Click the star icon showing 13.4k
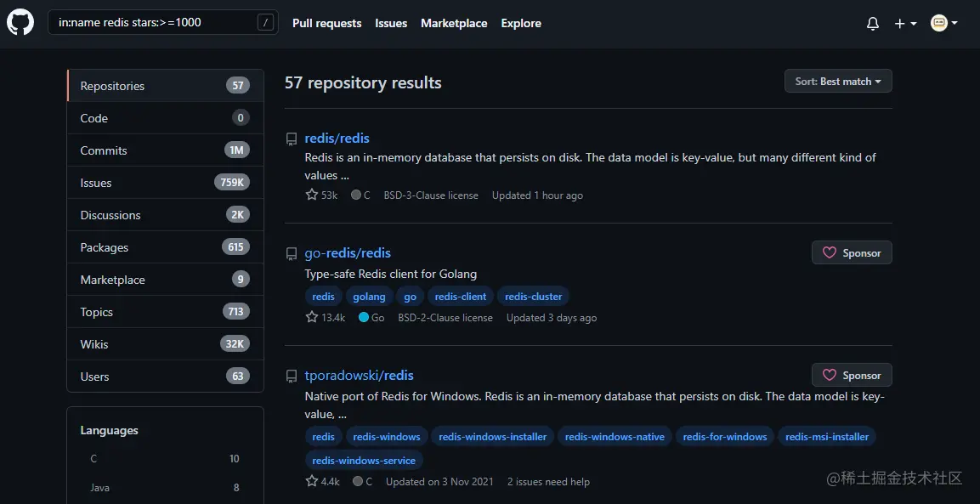This screenshot has width=980, height=504. 312,317
